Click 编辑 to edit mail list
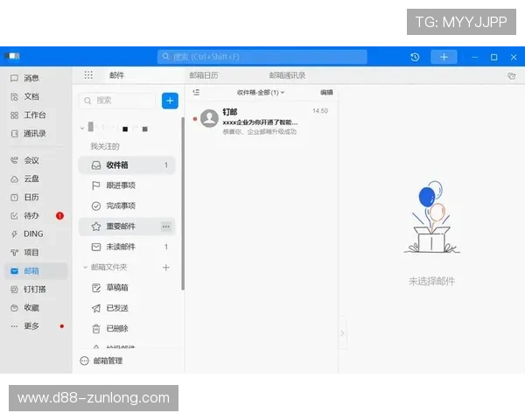The width and height of the screenshot is (525, 420). point(326,92)
